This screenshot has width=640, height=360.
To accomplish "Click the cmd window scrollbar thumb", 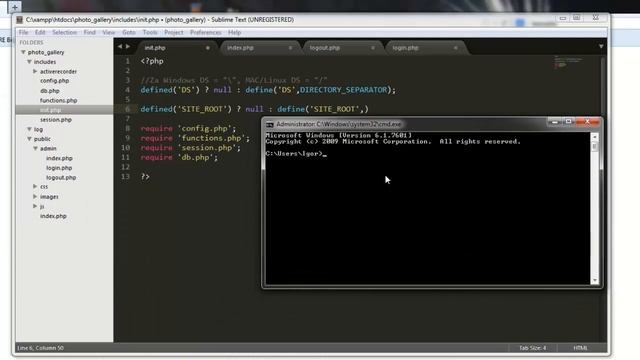I will pyautogui.click(x=595, y=146).
